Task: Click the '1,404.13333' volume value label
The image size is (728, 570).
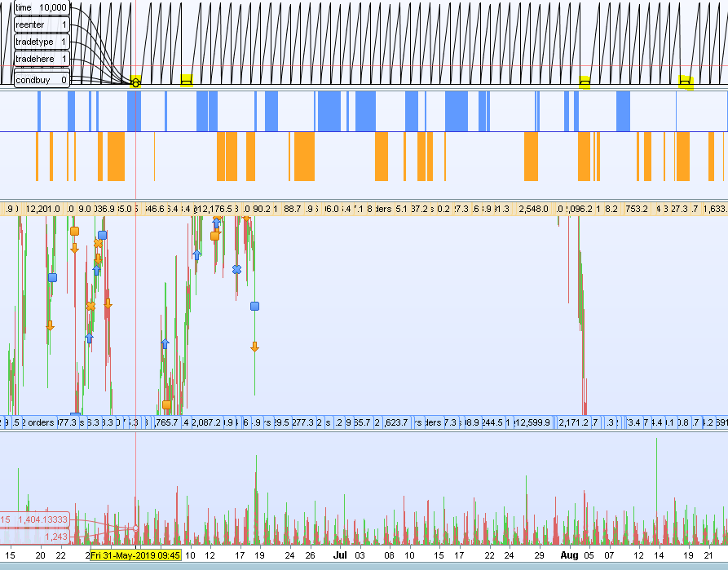Action: [x=35, y=519]
